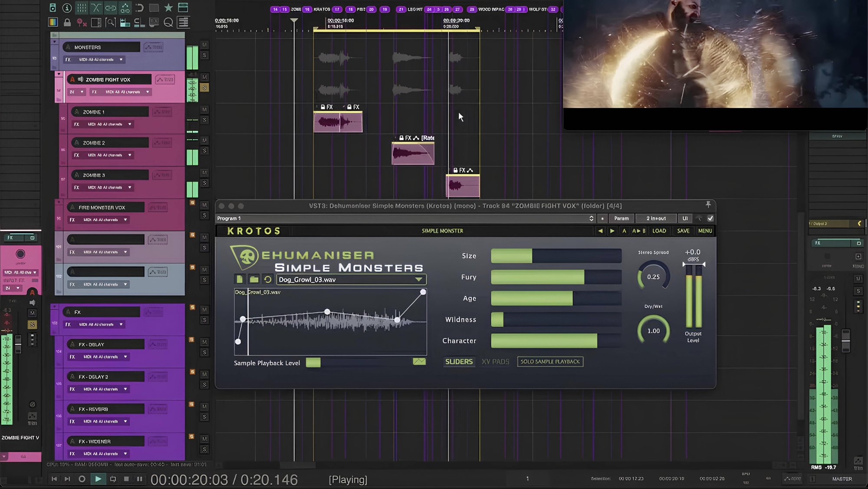Solo the ZOMBIE 2 track

(x=204, y=151)
